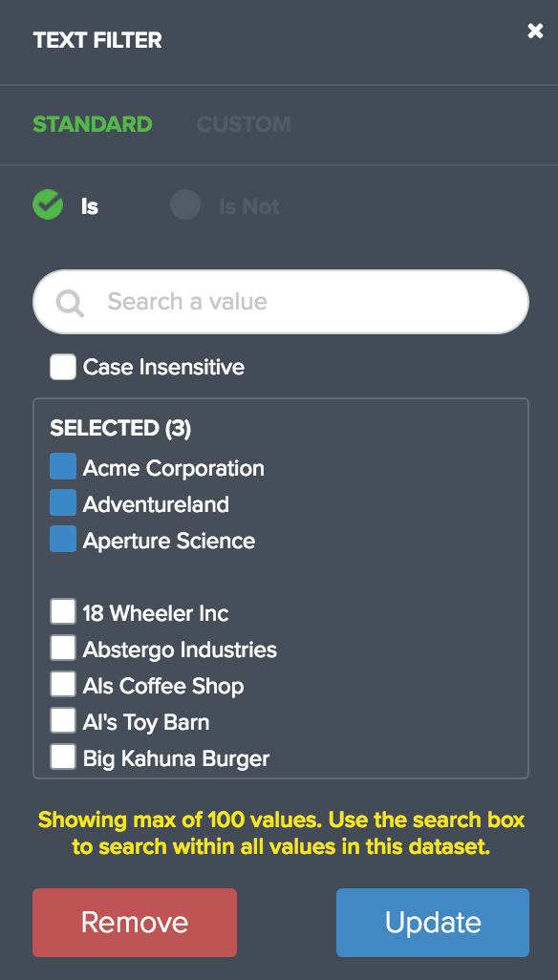Image resolution: width=558 pixels, height=980 pixels.
Task: Check Al's Toy Barn value
Action: pyautogui.click(x=63, y=720)
